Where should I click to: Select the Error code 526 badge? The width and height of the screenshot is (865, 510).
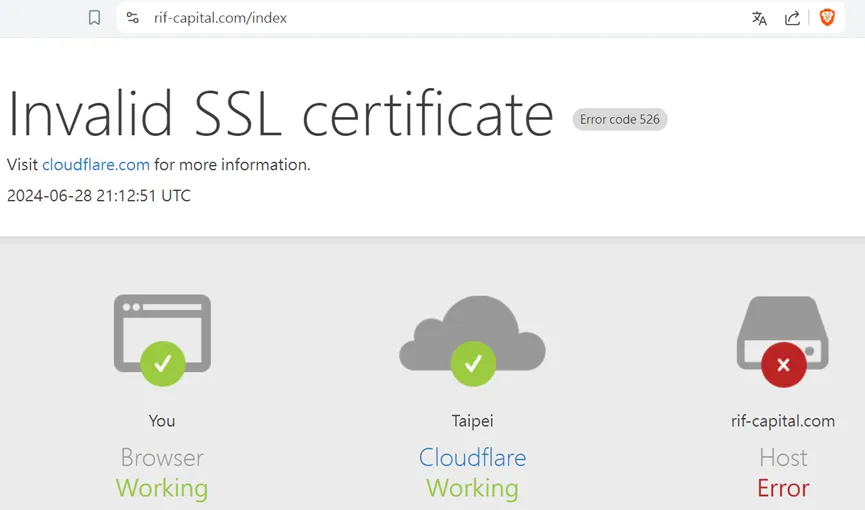(x=620, y=119)
